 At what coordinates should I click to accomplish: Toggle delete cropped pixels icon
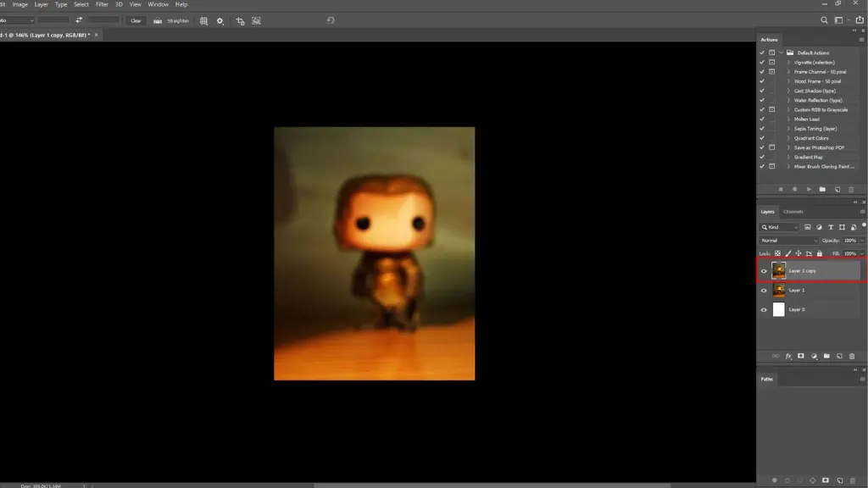[240, 20]
